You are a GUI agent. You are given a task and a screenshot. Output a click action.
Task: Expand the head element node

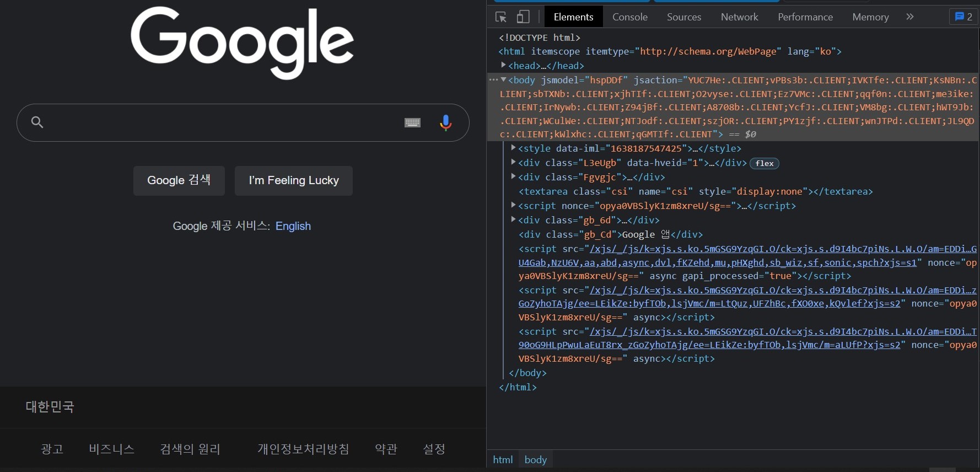[503, 65]
